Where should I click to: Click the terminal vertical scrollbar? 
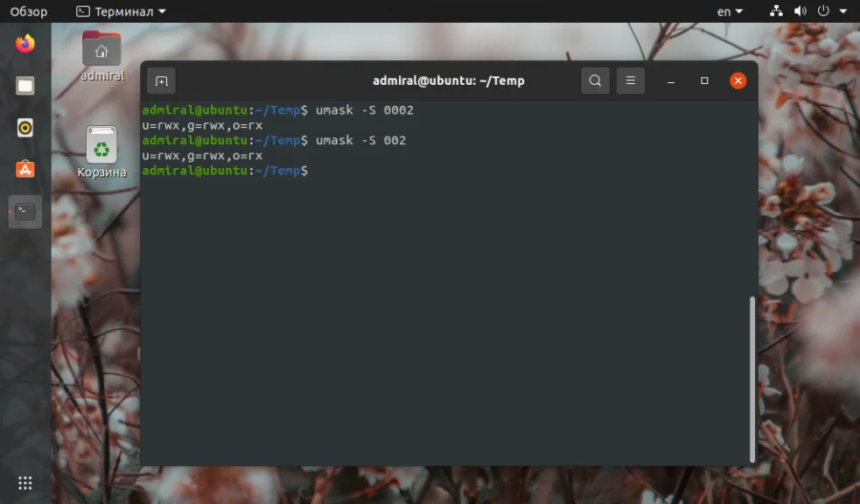[x=752, y=380]
